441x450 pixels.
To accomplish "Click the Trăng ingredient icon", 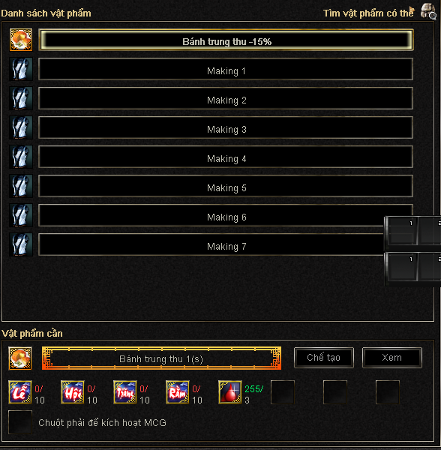I will (125, 392).
